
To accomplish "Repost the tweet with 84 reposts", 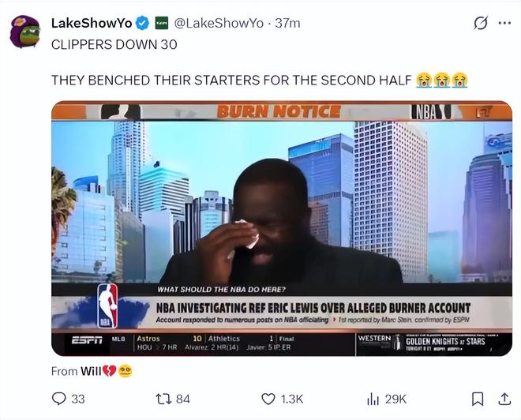I will (x=173, y=399).
